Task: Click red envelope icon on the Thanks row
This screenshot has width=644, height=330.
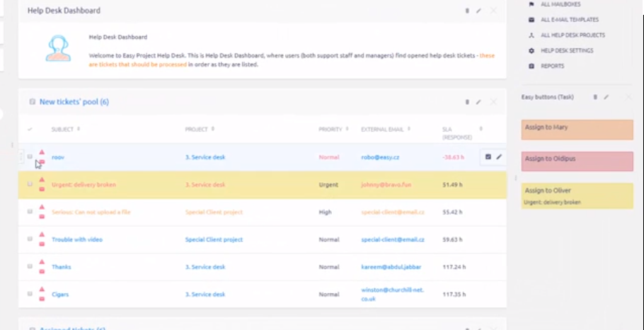Action: pyautogui.click(x=42, y=272)
